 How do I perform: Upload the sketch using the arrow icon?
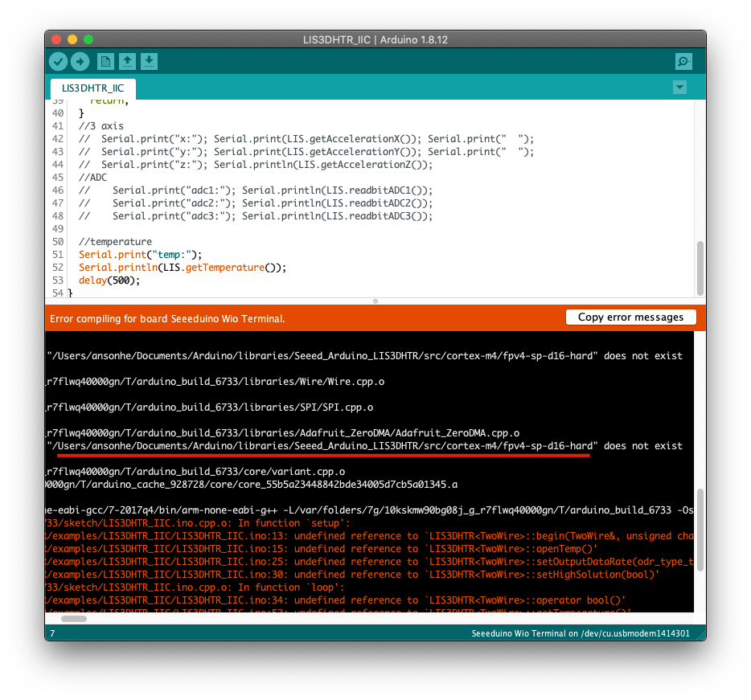(x=80, y=61)
